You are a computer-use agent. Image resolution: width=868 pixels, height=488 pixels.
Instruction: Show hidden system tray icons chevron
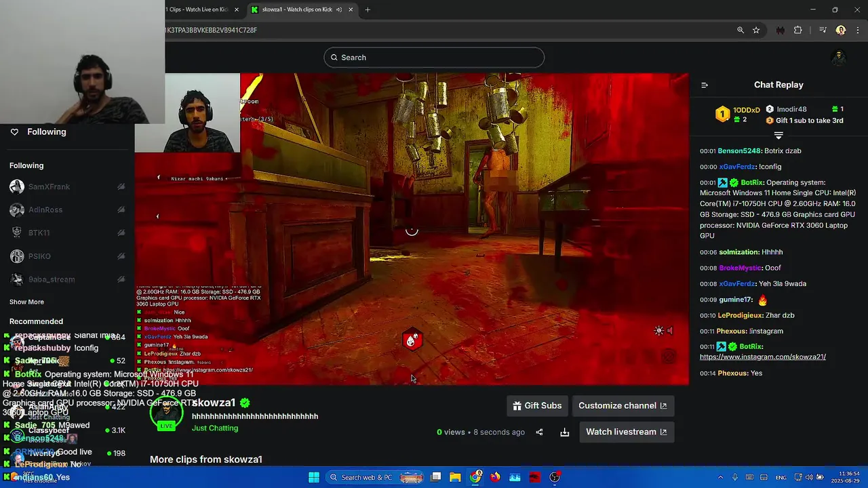[720, 477]
